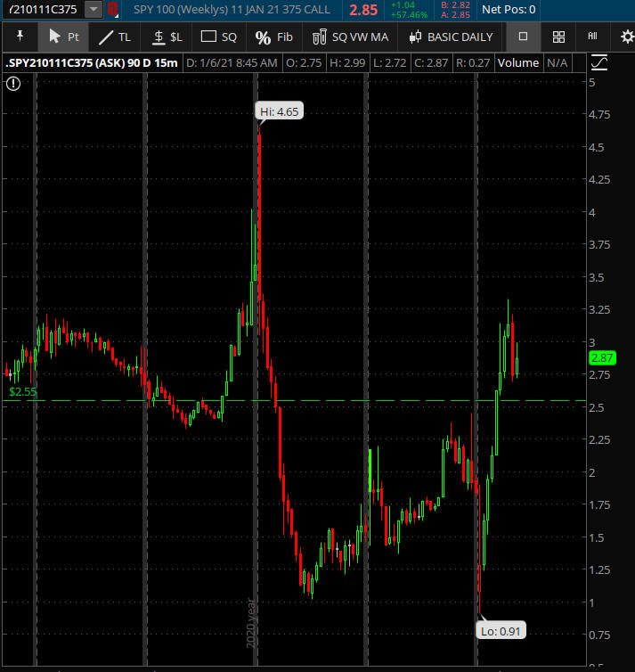The width and height of the screenshot is (635, 672).
Task: Click the H: 2.99 high readout
Action: point(347,63)
